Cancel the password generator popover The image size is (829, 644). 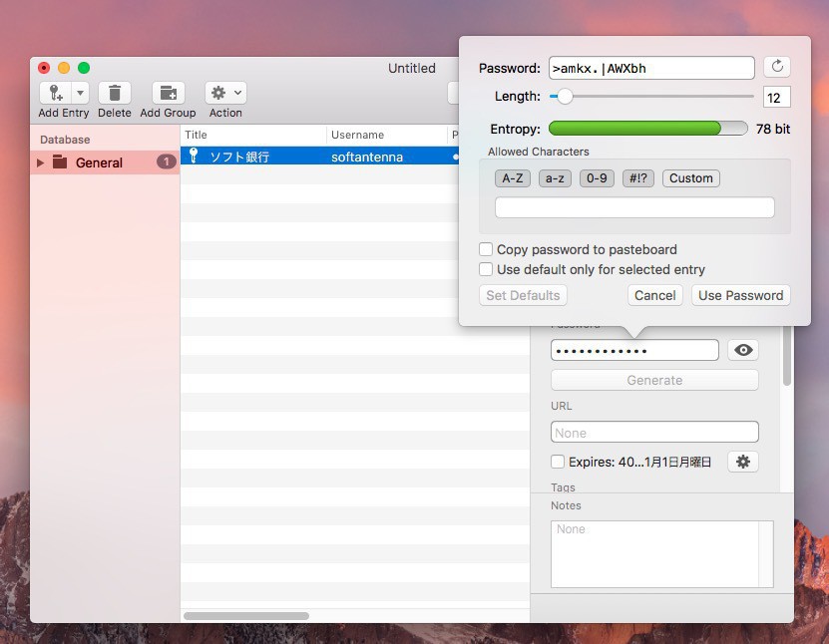[654, 295]
